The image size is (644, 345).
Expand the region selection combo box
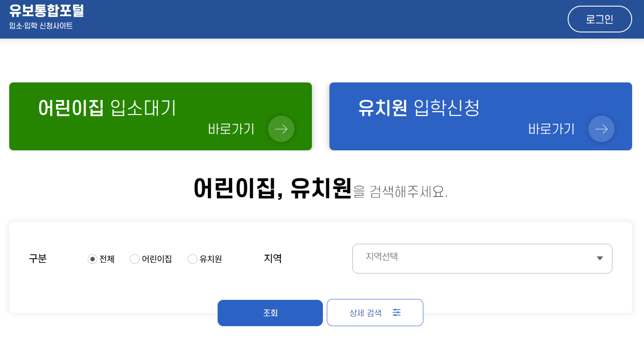point(482,259)
